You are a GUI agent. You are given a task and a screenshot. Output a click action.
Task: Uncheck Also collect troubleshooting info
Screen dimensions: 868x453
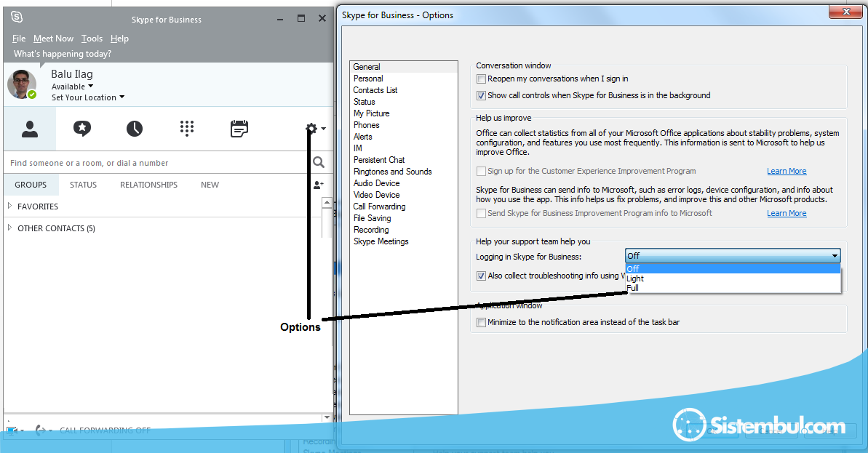point(481,276)
